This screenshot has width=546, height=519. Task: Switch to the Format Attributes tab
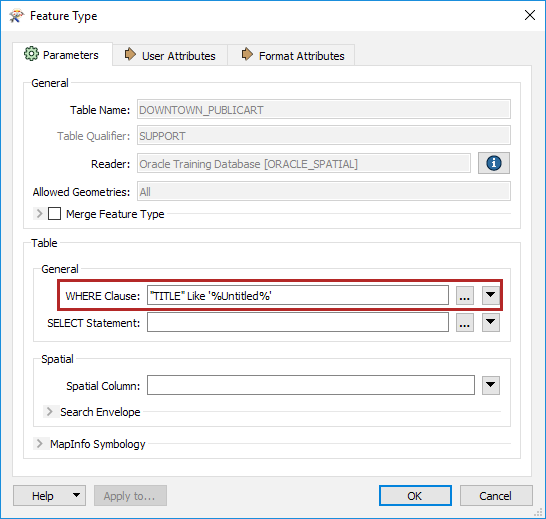pos(291,55)
